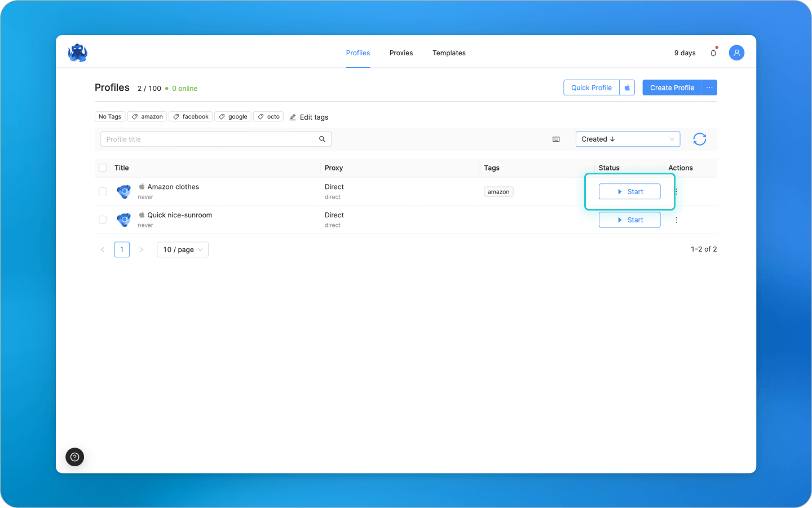Start the Quick nice-sunroom profile
This screenshot has width=812, height=508.
click(629, 220)
